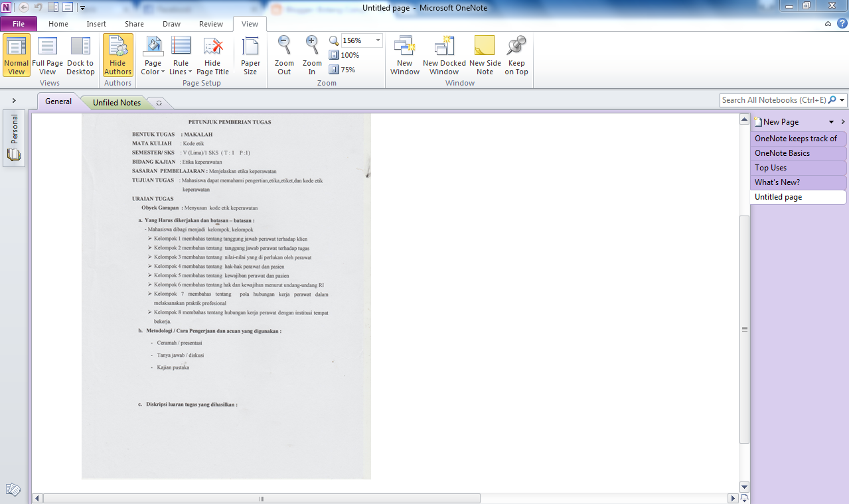The height and width of the screenshot is (504, 849).
Task: Click the horizontal scrollbar right arrow
Action: tap(733, 498)
